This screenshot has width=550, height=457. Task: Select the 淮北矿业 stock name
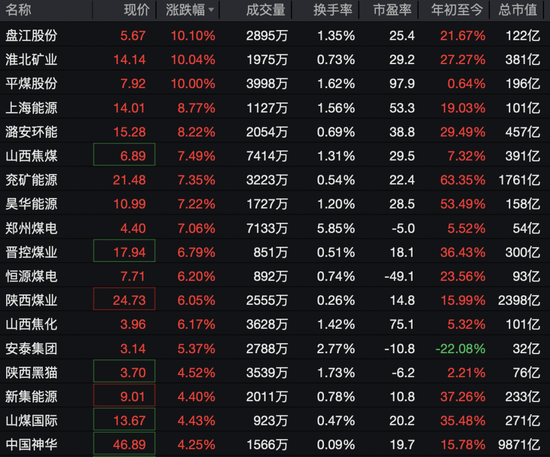pyautogui.click(x=31, y=60)
